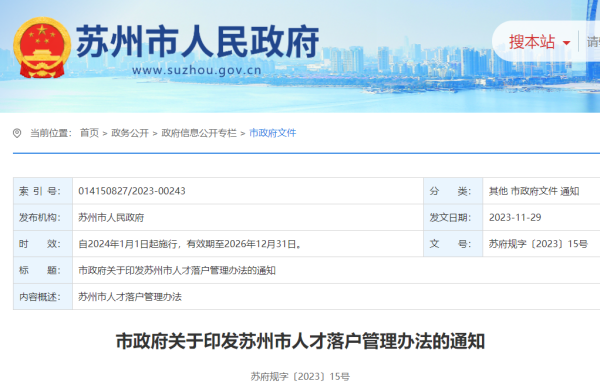Viewport: 600px width, 391px height.
Task: Click the article heading 市政府关于印发苏州市人才落户管理办法的通知
Action: point(300,341)
